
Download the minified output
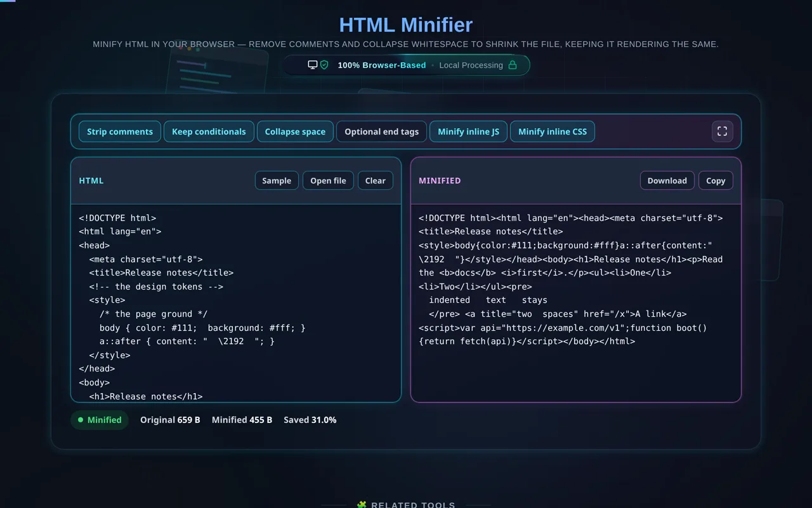667,180
